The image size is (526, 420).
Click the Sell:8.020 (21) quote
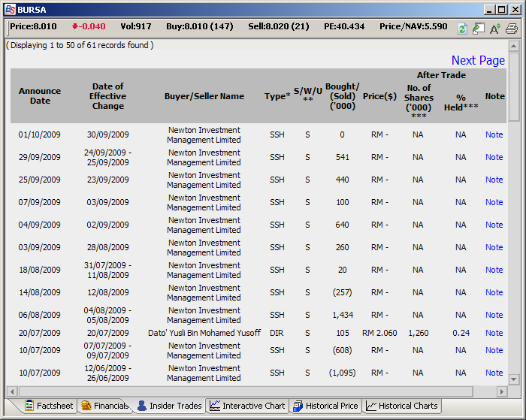click(279, 26)
